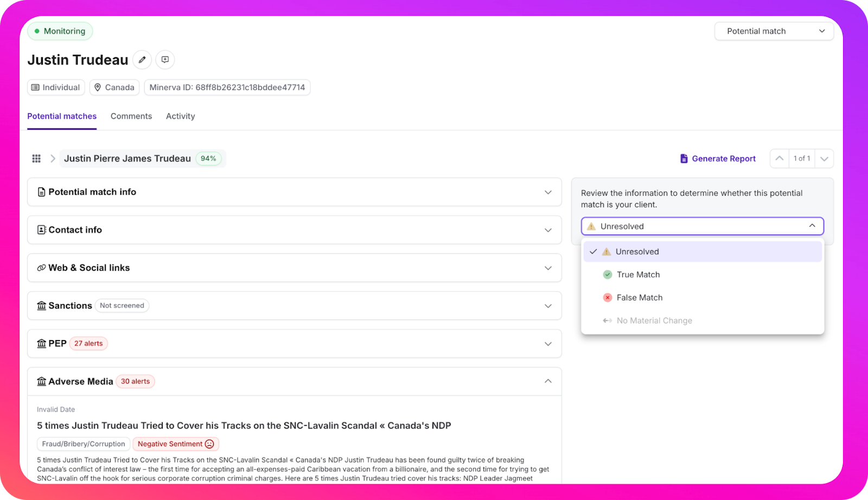
Task: Go to next match with down arrow
Action: (x=824, y=158)
